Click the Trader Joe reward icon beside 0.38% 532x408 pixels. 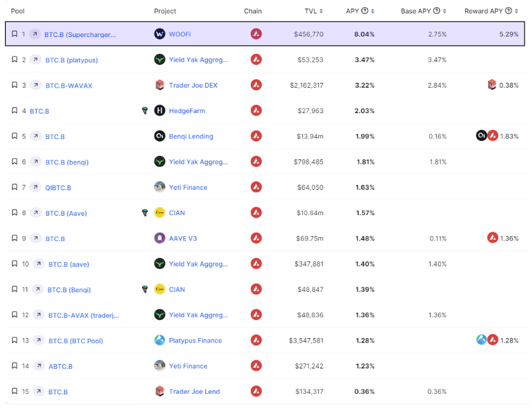point(492,85)
